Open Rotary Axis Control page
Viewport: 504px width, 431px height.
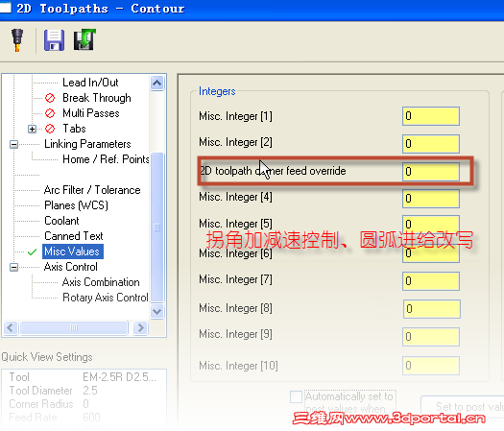coord(106,298)
